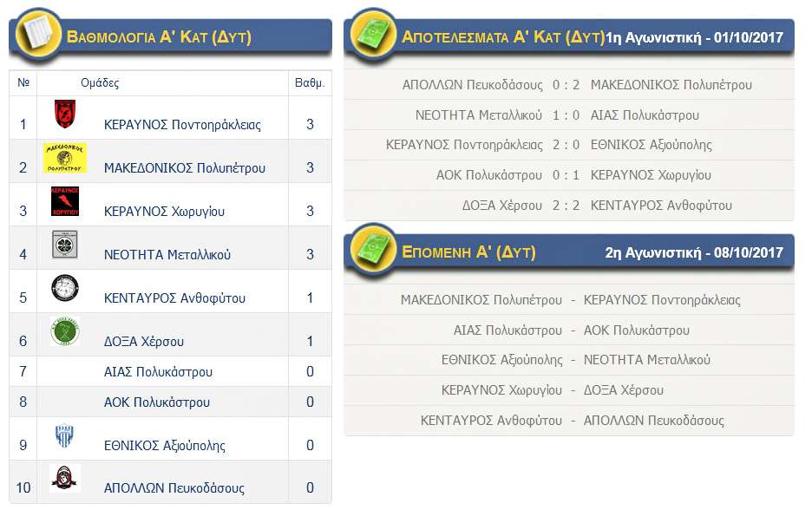Click ΝΕΟΤΗΤΑ Μεταλλικού in next fixtures

tap(647, 360)
